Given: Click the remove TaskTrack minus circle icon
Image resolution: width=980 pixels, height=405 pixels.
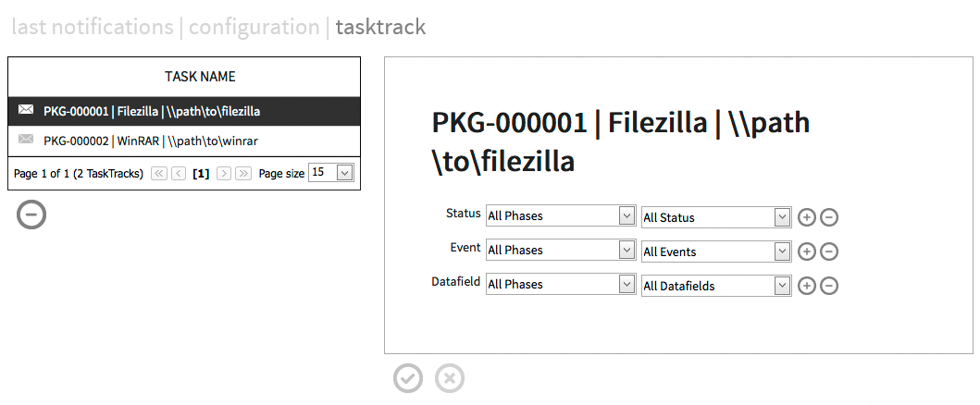Looking at the screenshot, I should pos(31,215).
